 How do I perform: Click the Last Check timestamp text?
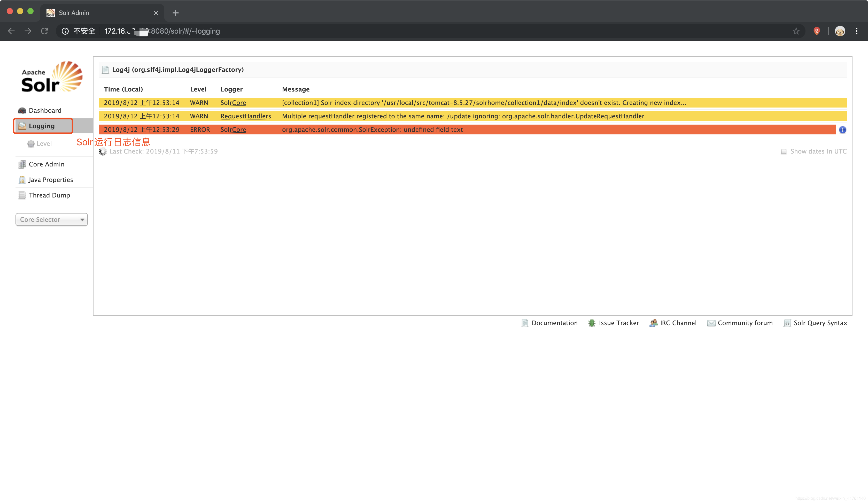164,151
